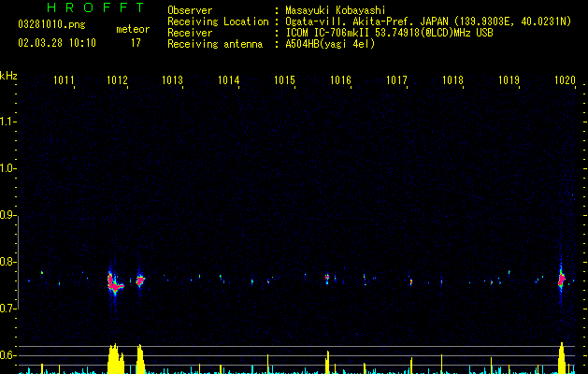The width and height of the screenshot is (588, 374).
Task: Click the 0.9 kHz frequency label
Action: tap(7, 215)
